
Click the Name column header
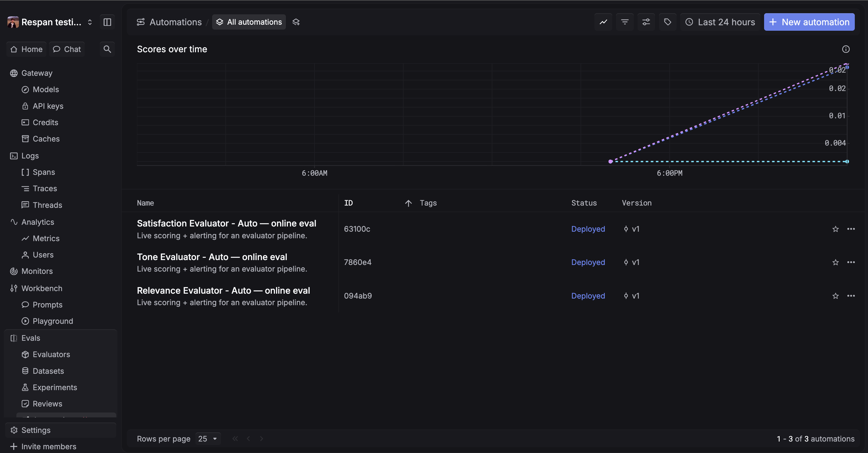pyautogui.click(x=145, y=203)
